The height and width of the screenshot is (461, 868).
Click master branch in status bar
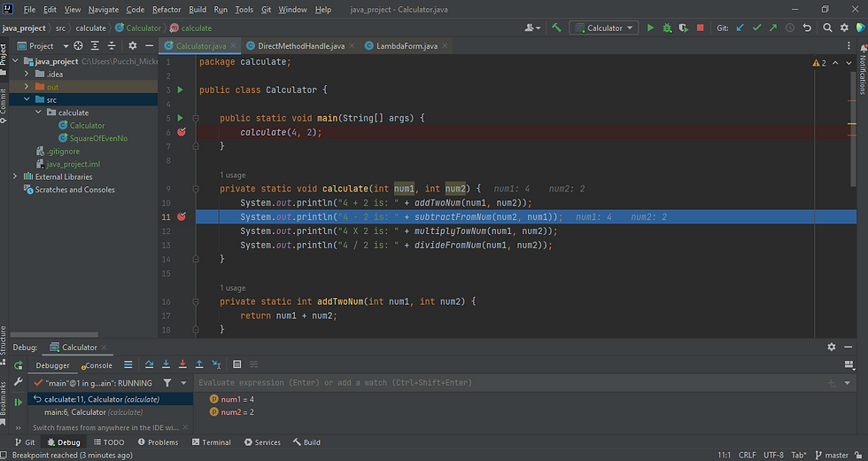click(832, 455)
